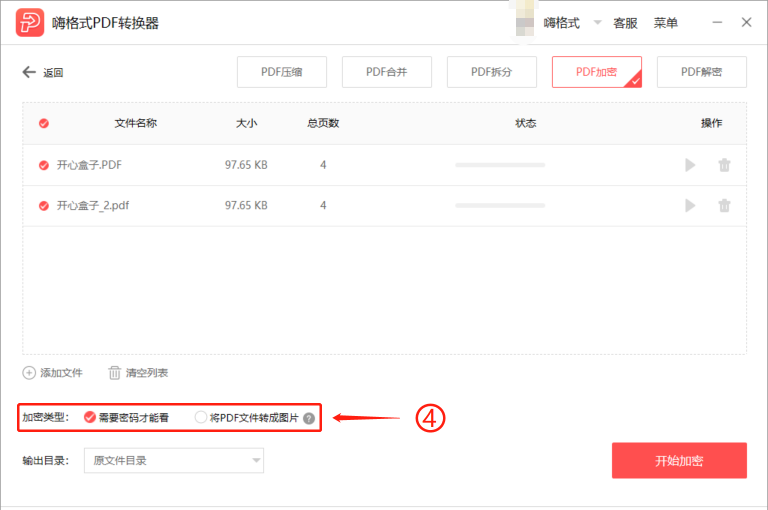This screenshot has height=510, width=768.
Task: Click the 输出目录 label
Action: click(46, 461)
